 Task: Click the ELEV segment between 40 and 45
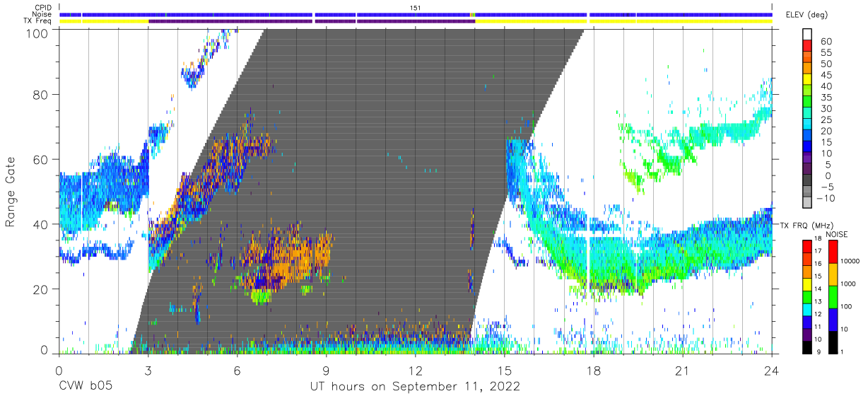(807, 80)
